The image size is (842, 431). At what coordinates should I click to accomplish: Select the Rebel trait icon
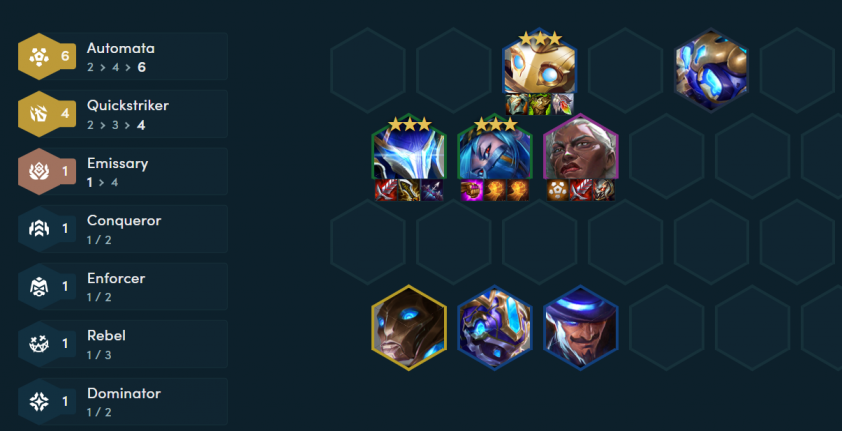pyautogui.click(x=39, y=344)
